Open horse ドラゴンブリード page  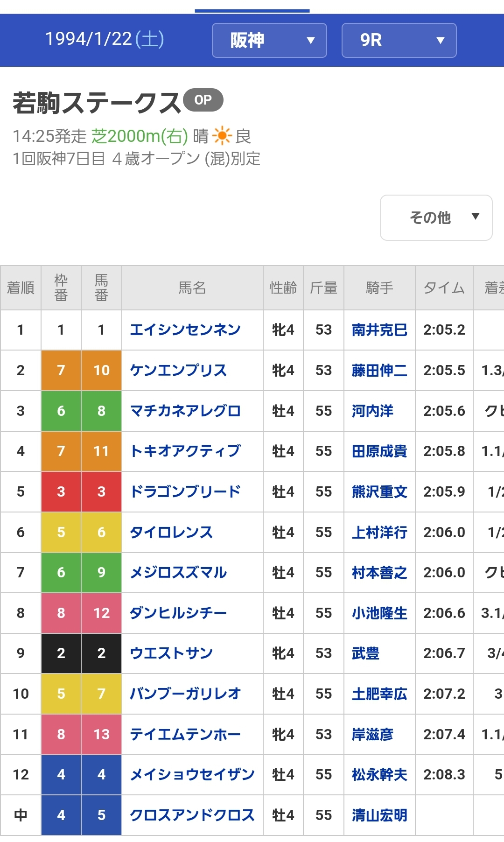[185, 492]
